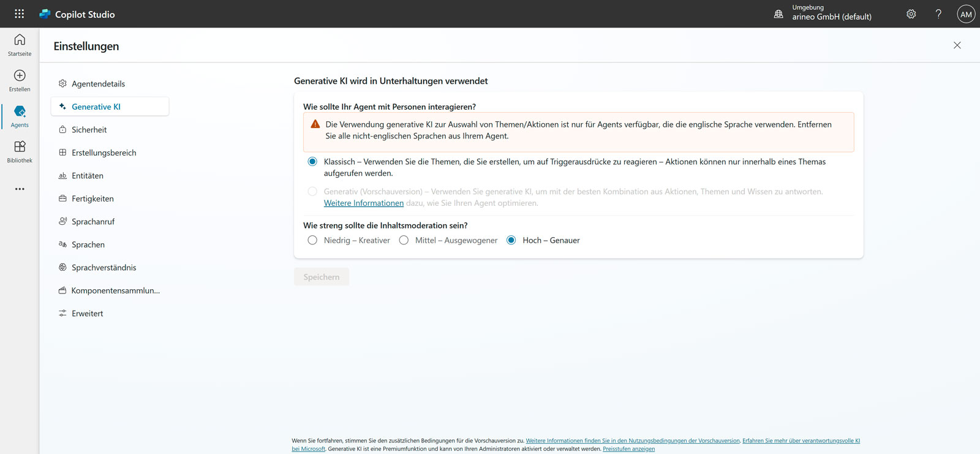Open Sicherheit settings section
980x454 pixels.
pyautogui.click(x=89, y=130)
